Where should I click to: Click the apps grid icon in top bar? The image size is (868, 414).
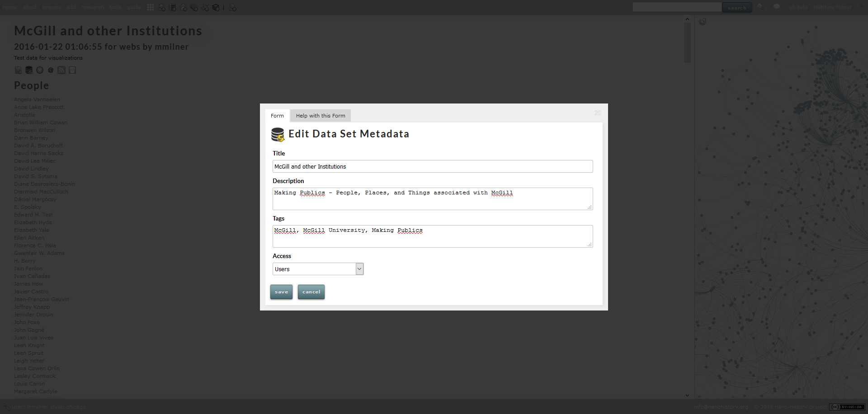(x=151, y=7)
